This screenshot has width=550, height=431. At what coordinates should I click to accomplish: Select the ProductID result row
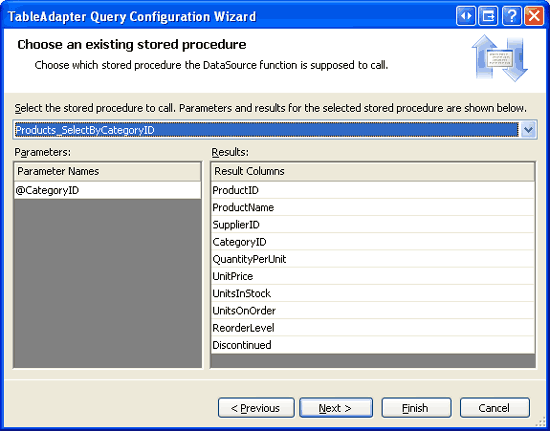click(373, 190)
